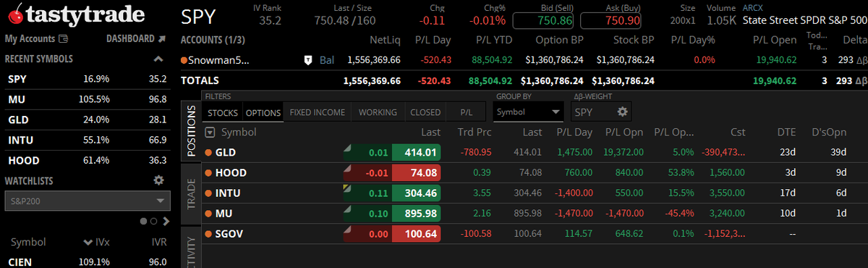Click the orange dot next to SGOV position

pos(208,233)
